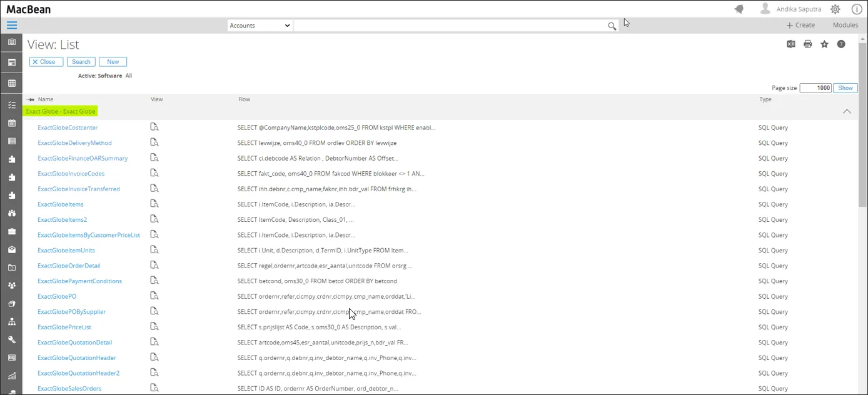Open Andika Saputra user menu
Screen dimensions: 868x395
tap(790, 9)
